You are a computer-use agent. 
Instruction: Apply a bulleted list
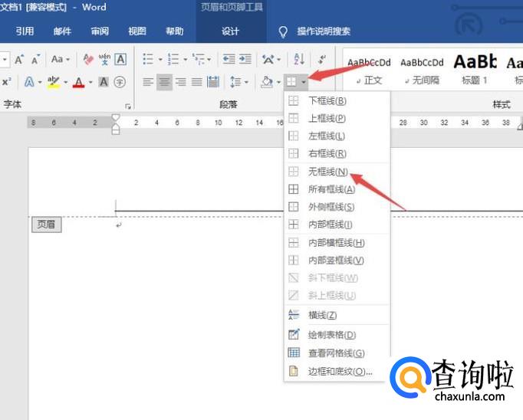148,59
